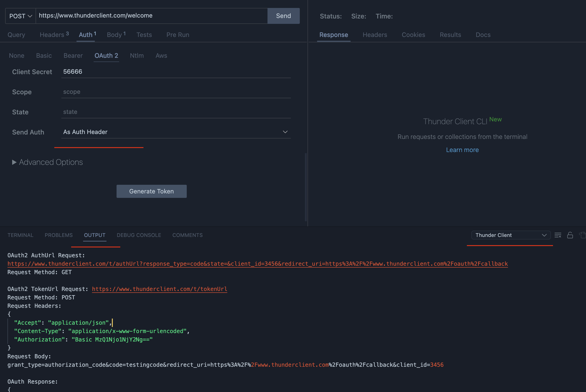Screen dimensions: 586x392
Task: Set authentication type to None
Action: point(17,55)
